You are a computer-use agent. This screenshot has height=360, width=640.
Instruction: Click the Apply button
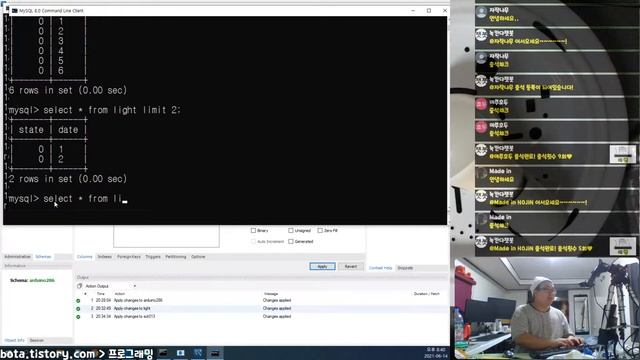tap(322, 267)
